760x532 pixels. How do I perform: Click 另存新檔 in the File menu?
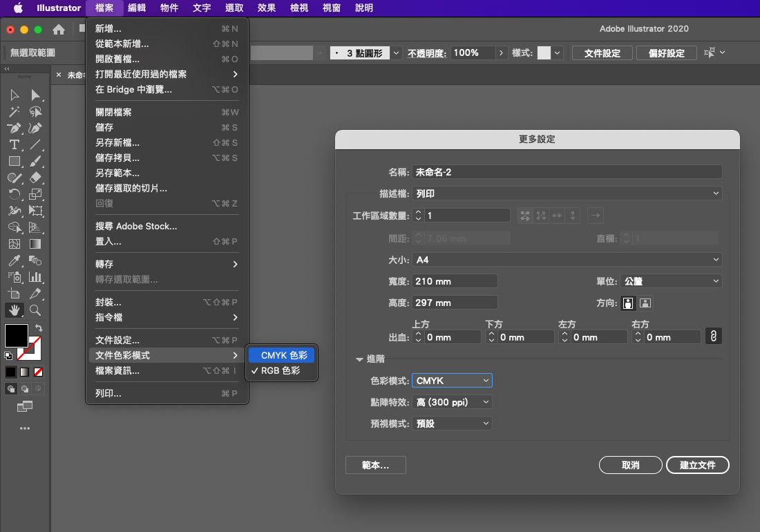point(117,143)
